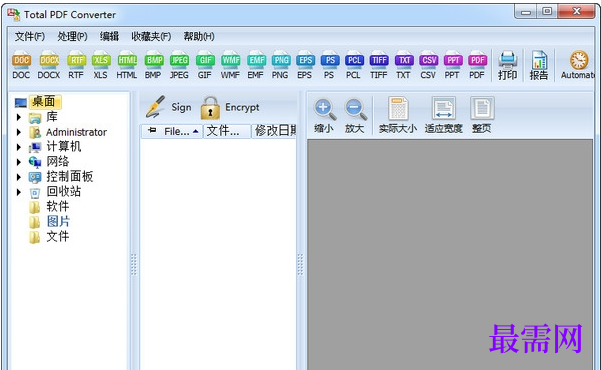Fit preview to 适应宽度
601x370 pixels.
[443, 115]
